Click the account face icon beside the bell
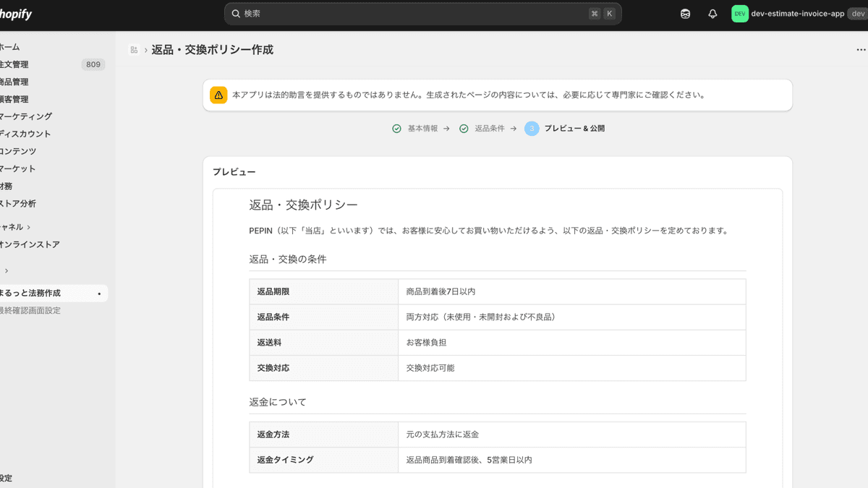Screen dimensions: 868x488 tap(684, 13)
